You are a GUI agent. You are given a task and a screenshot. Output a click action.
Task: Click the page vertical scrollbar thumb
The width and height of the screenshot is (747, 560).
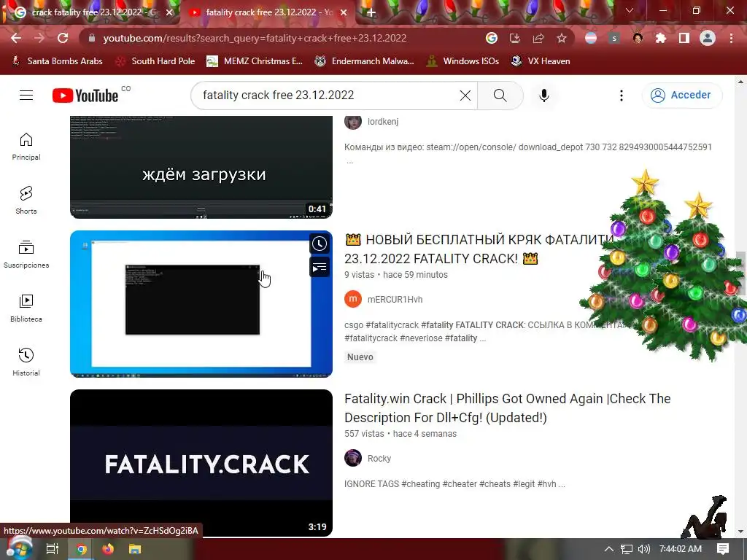click(740, 274)
